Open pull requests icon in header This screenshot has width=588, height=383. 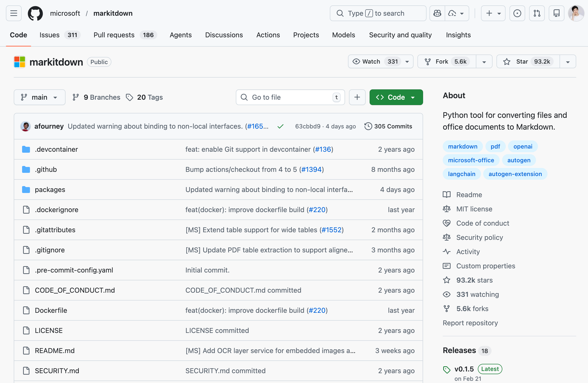point(537,13)
